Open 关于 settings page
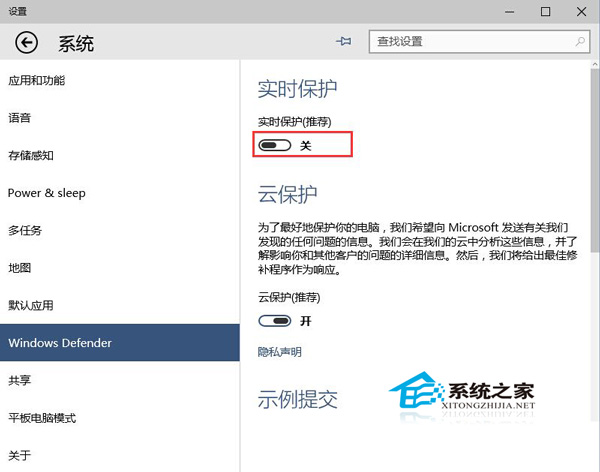This screenshot has height=472, width=600. [120, 455]
